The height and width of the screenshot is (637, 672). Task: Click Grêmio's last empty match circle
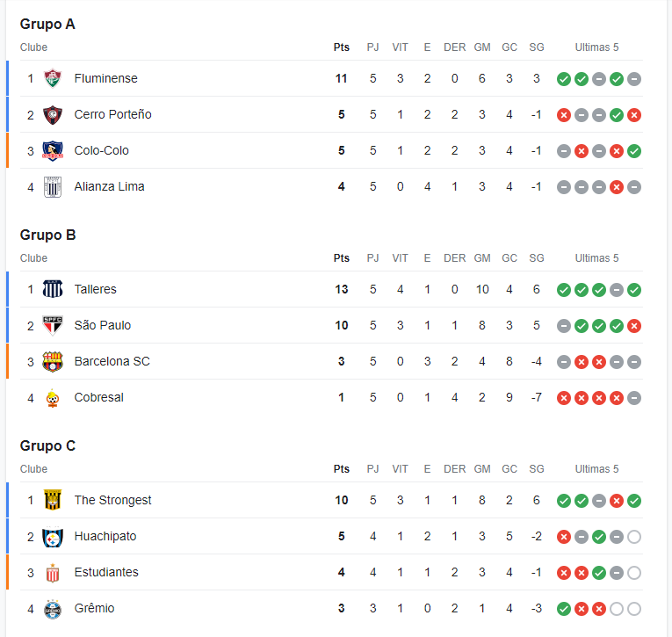(634, 609)
